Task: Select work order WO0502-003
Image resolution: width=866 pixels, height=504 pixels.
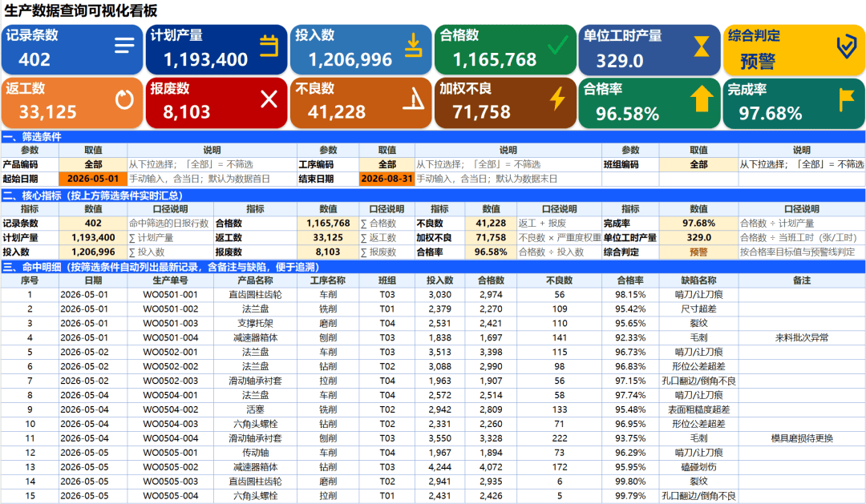Action: click(170, 381)
